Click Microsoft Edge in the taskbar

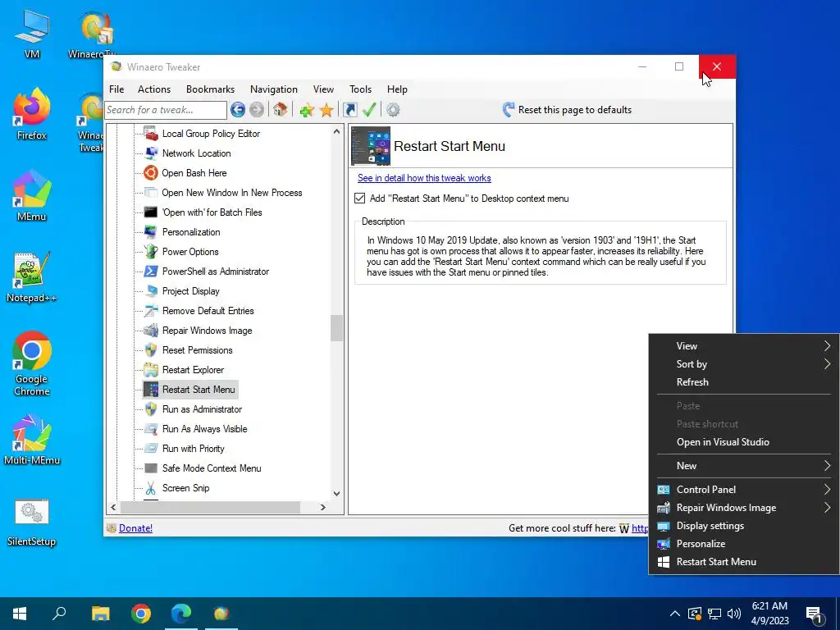click(181, 614)
